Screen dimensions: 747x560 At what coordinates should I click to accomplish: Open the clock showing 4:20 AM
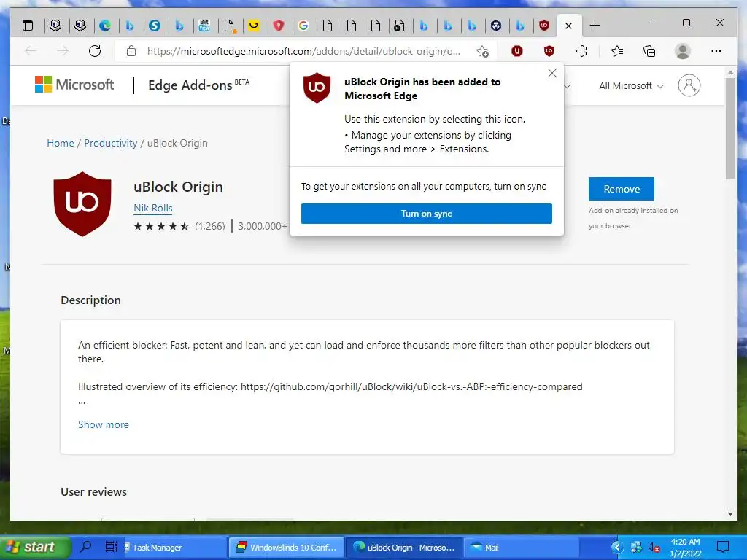[685, 547]
